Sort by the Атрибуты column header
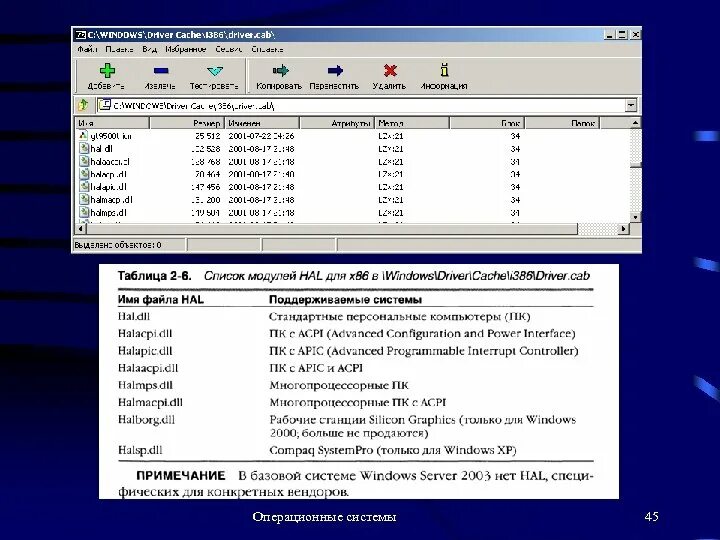This screenshot has width=720, height=540. (337, 123)
